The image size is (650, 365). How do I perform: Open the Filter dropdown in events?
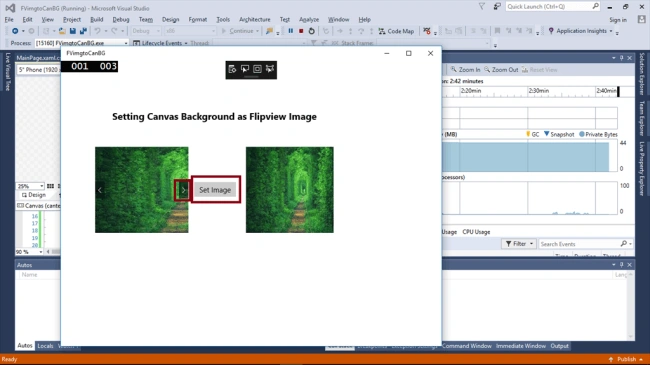click(519, 244)
